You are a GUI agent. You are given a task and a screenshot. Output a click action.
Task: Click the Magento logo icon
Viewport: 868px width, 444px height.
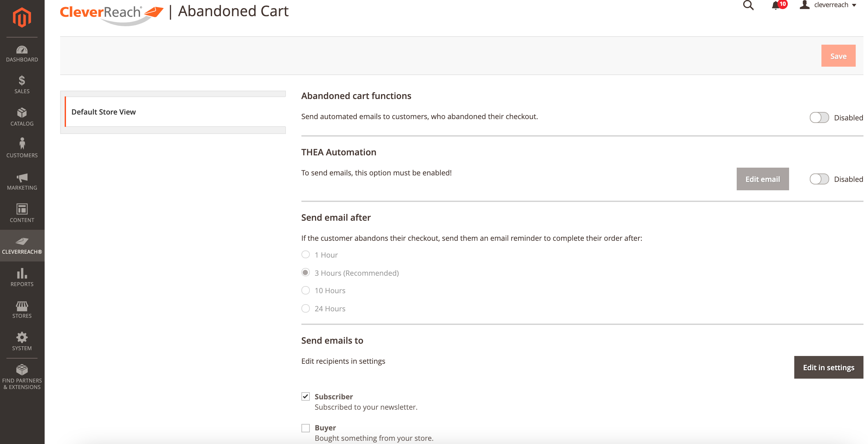22,17
